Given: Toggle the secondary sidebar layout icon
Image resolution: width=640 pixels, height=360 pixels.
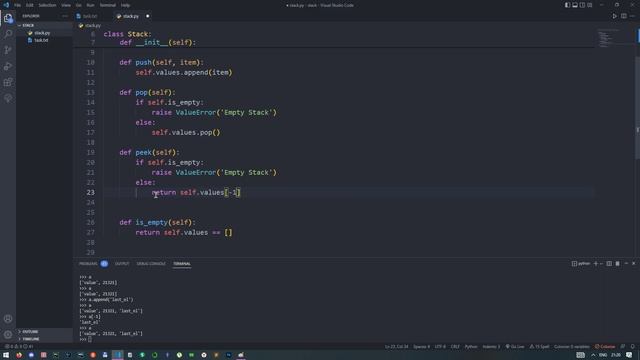Looking at the screenshot, I should 582,5.
